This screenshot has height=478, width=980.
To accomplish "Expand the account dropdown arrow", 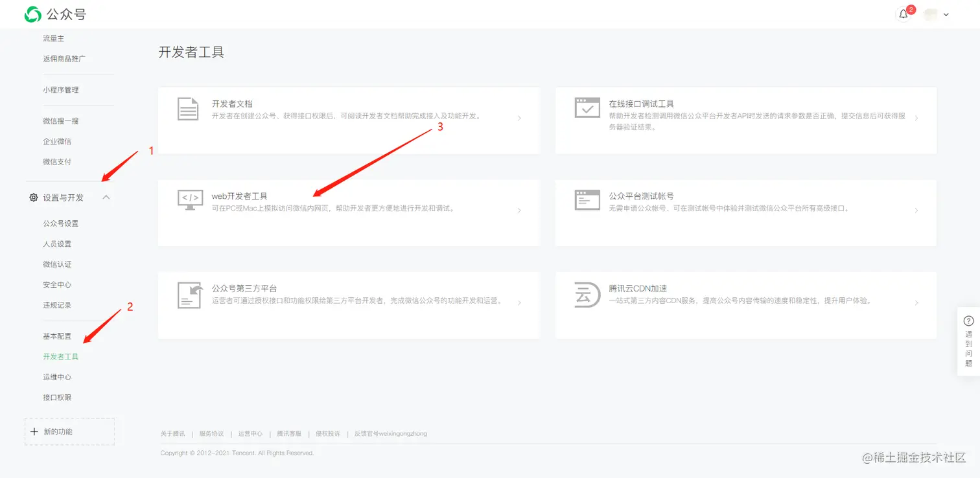I will (x=946, y=14).
